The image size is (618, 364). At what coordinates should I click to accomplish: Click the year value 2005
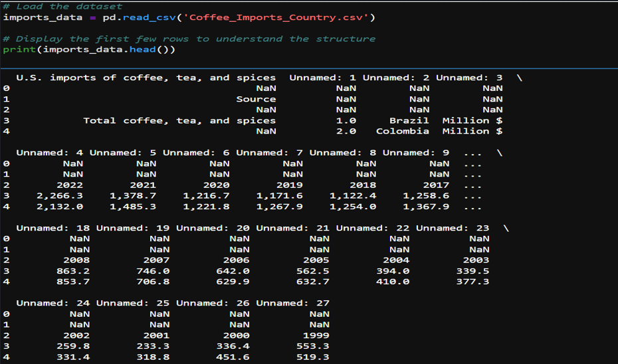click(316, 260)
